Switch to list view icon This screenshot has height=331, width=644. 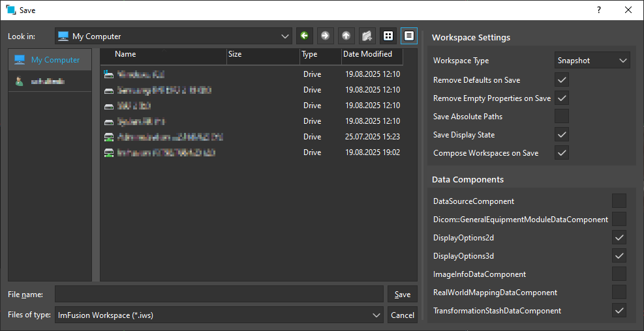point(388,36)
